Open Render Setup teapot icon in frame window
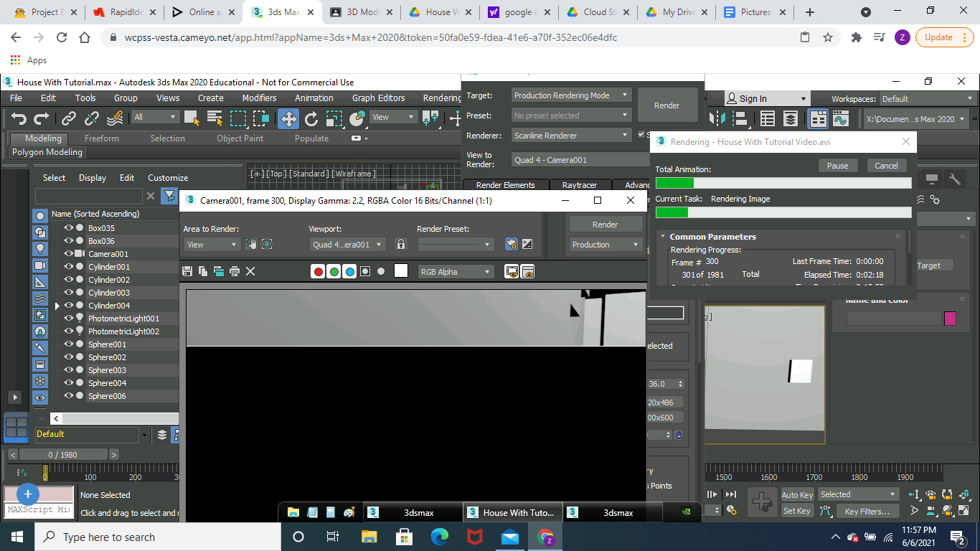The width and height of the screenshot is (980, 551). pos(512,245)
